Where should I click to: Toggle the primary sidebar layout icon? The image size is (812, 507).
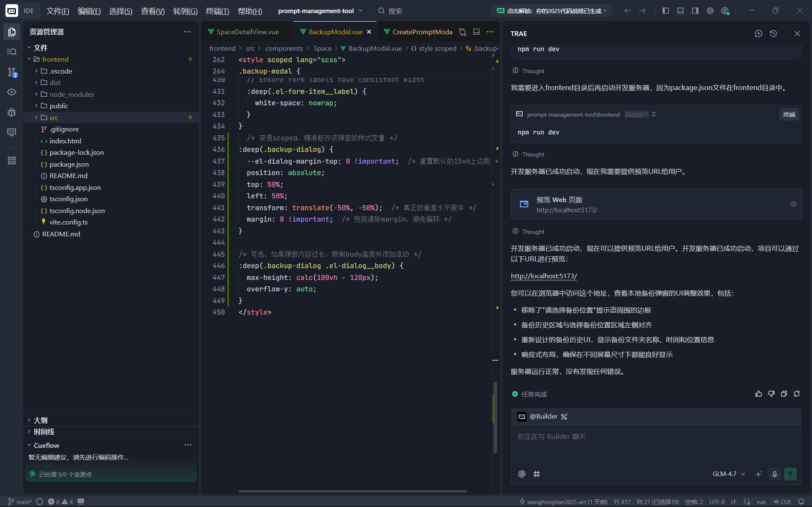coord(665,11)
